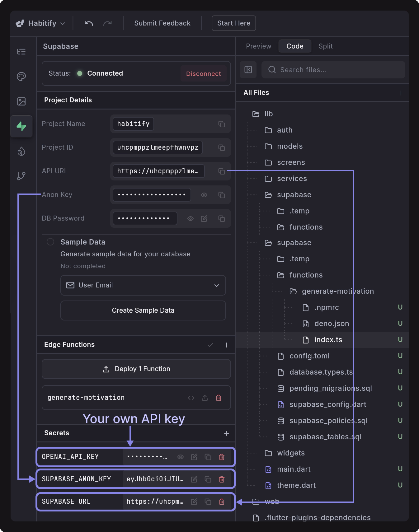Select the Sample Data radio circle
Image resolution: width=419 pixels, height=532 pixels.
click(x=50, y=242)
